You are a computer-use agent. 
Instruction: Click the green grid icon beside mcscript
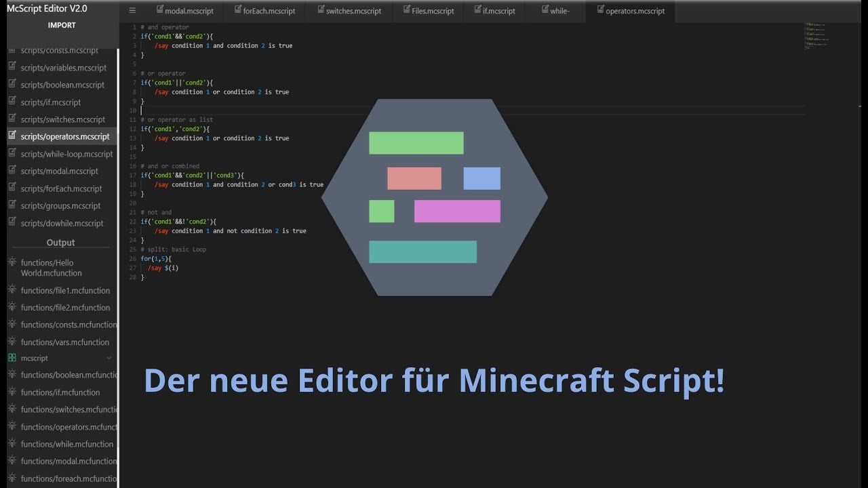click(x=12, y=357)
